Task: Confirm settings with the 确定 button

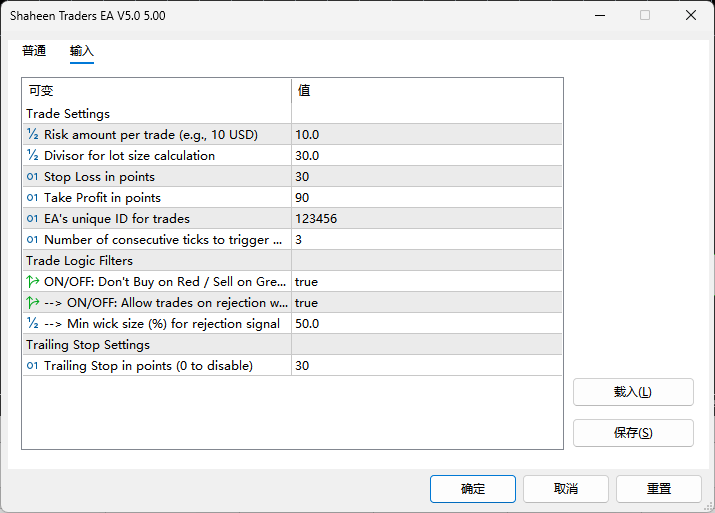Action: [473, 489]
